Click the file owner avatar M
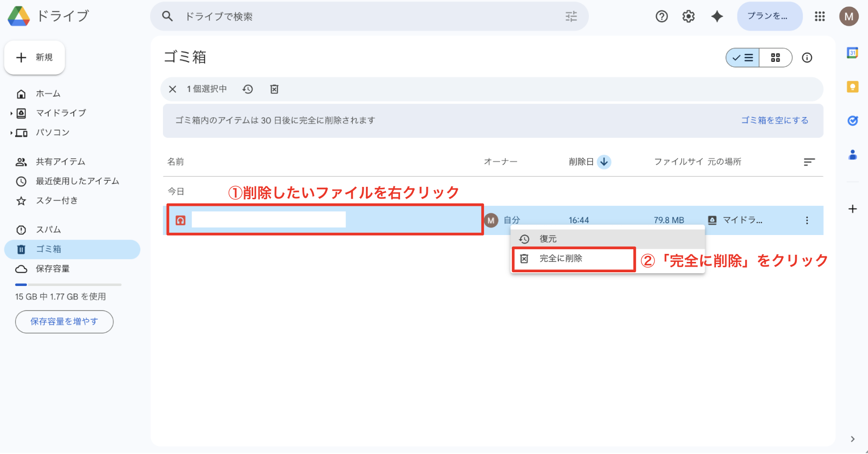This screenshot has width=868, height=454. click(x=491, y=220)
